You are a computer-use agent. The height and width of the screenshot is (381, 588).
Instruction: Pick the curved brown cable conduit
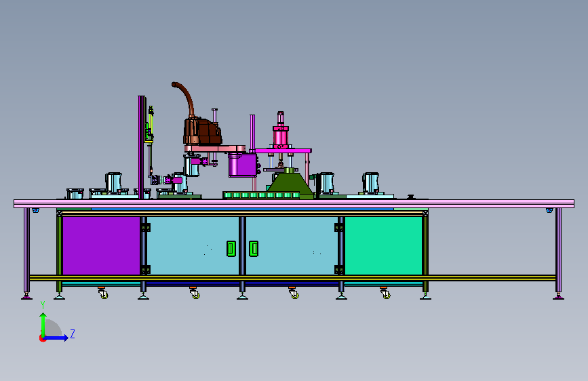coord(183,98)
